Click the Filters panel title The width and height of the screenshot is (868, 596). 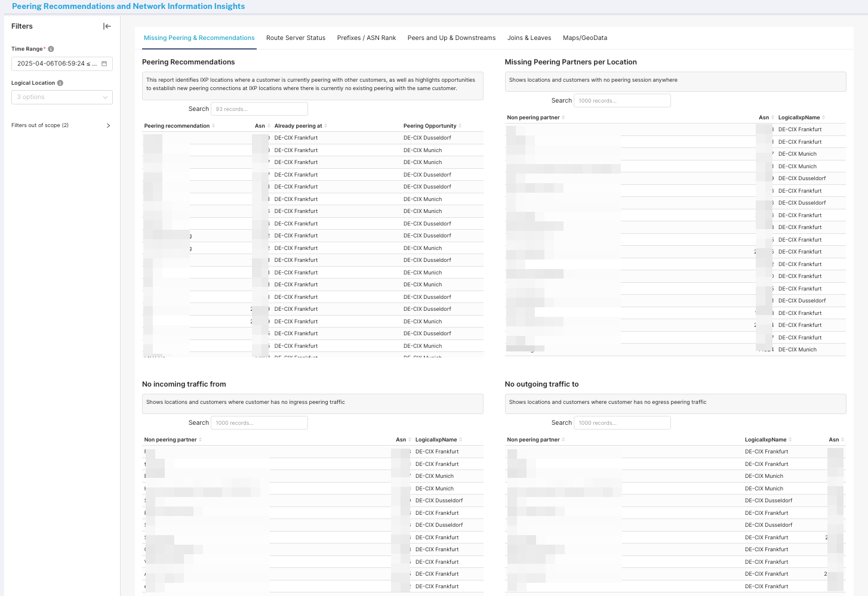(x=22, y=26)
